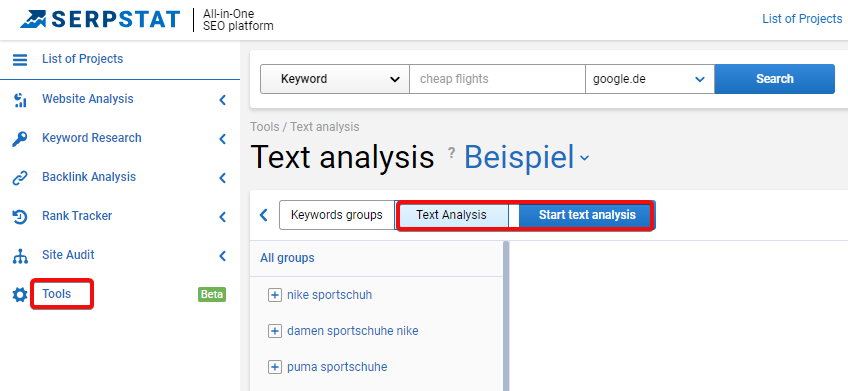Click the keyword groups panel scrollbar
The image size is (848, 391).
pyautogui.click(x=507, y=316)
